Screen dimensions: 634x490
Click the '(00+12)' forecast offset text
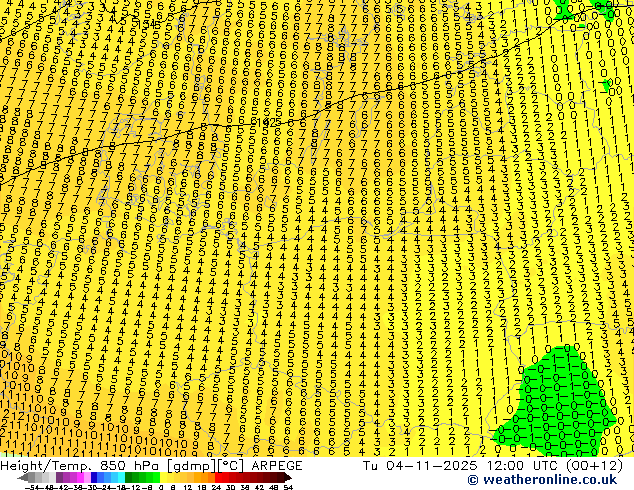pos(594,466)
